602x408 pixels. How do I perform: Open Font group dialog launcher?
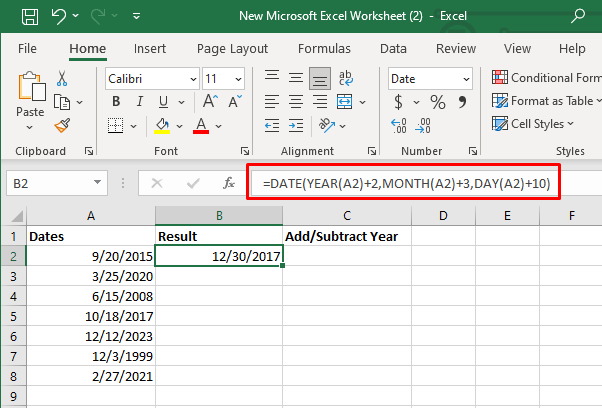(x=245, y=151)
